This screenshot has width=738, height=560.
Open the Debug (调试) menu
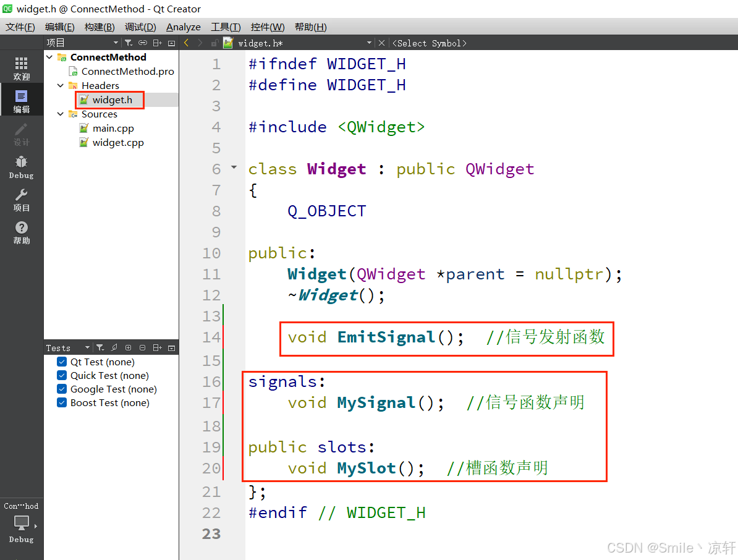(x=140, y=27)
